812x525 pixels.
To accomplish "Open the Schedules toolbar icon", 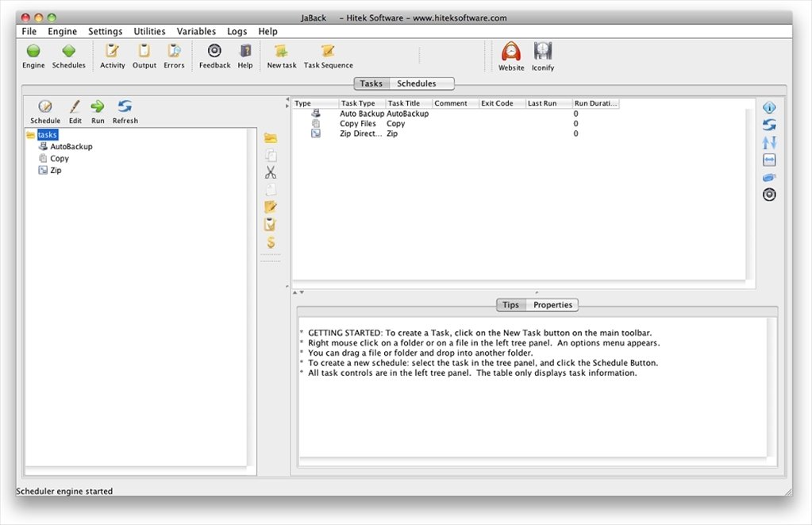I will coord(68,52).
